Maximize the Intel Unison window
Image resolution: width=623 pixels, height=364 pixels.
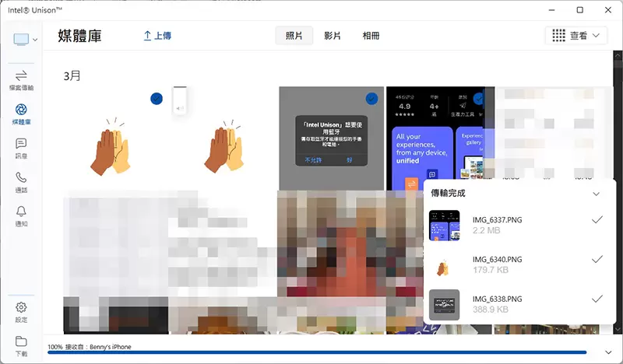[x=579, y=10]
